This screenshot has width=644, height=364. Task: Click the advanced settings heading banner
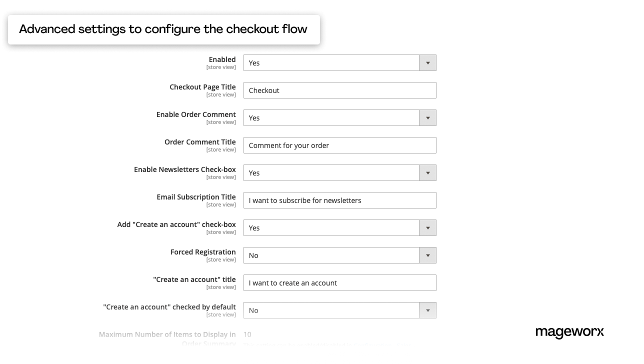pyautogui.click(x=162, y=29)
